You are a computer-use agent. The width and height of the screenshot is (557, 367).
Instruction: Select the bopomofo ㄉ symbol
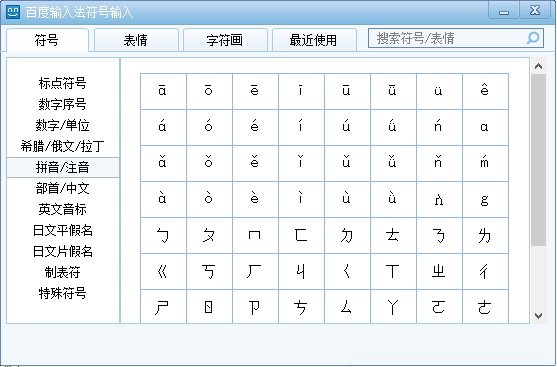[347, 236]
